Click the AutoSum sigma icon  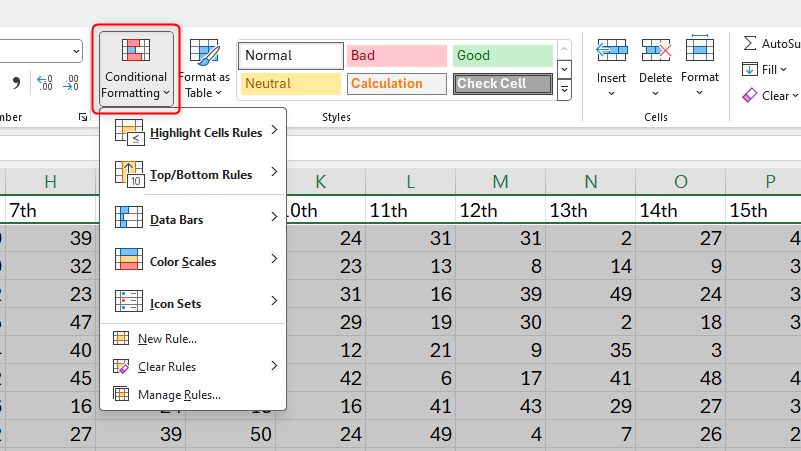coord(750,43)
